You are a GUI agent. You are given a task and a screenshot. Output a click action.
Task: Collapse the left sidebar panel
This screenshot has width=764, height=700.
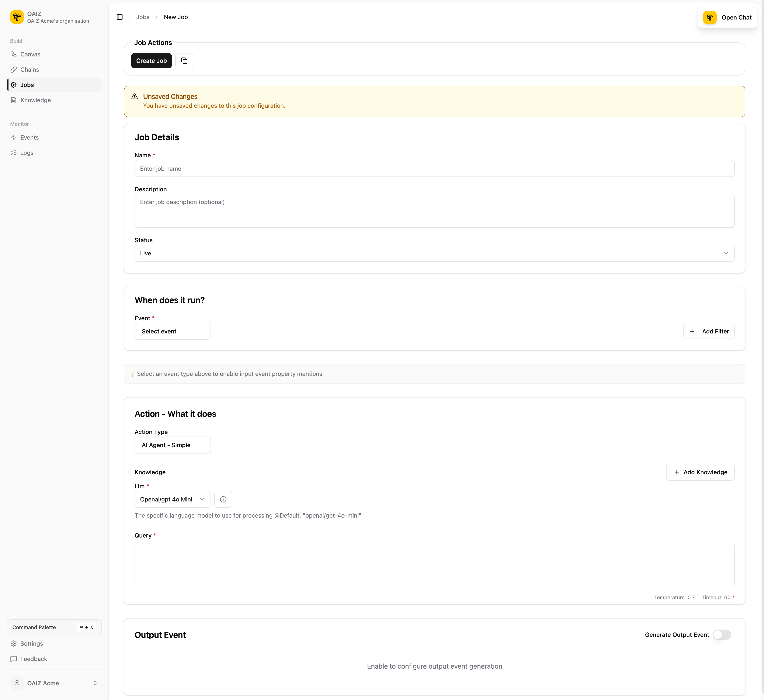(120, 17)
